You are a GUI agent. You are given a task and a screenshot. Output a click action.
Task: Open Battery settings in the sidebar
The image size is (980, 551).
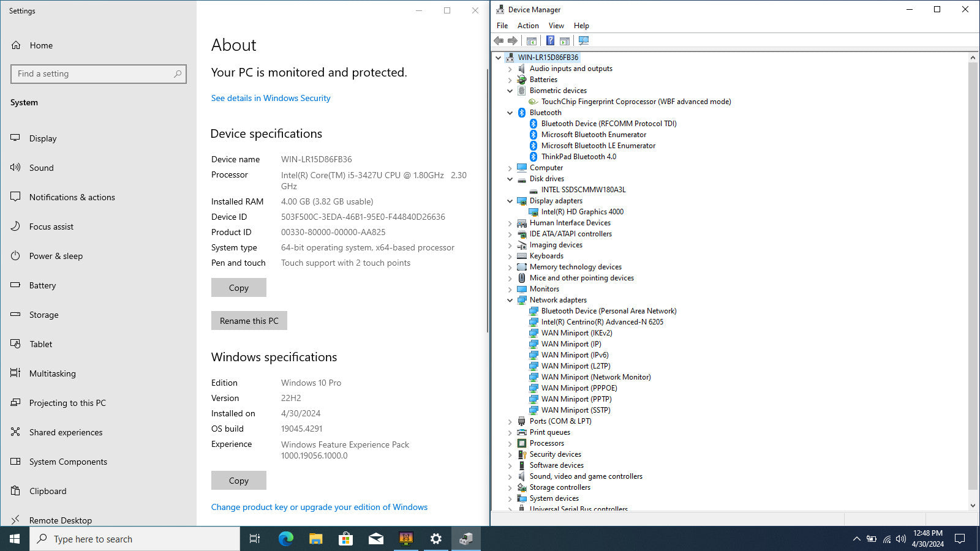tap(42, 285)
